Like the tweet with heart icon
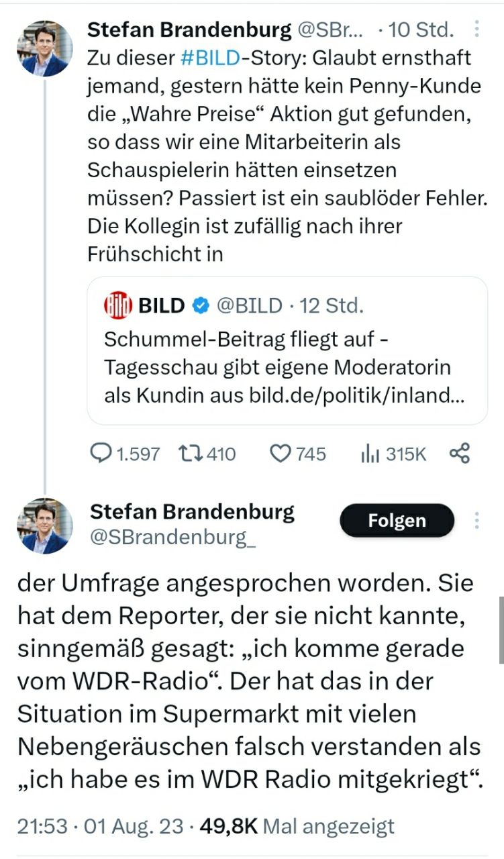Image resolution: width=504 pixels, height=859 pixels. pyautogui.click(x=280, y=454)
